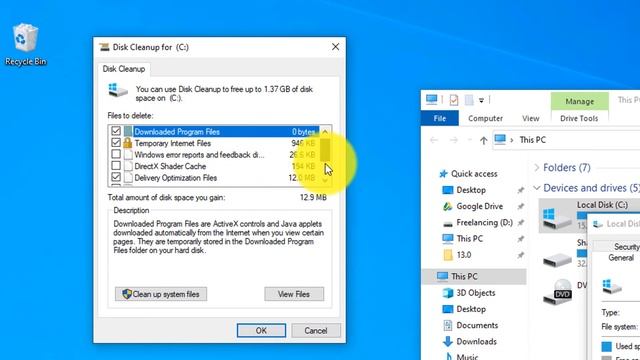This screenshot has height=360, width=640.
Task: Click the This PC address bar text
Action: (532, 140)
